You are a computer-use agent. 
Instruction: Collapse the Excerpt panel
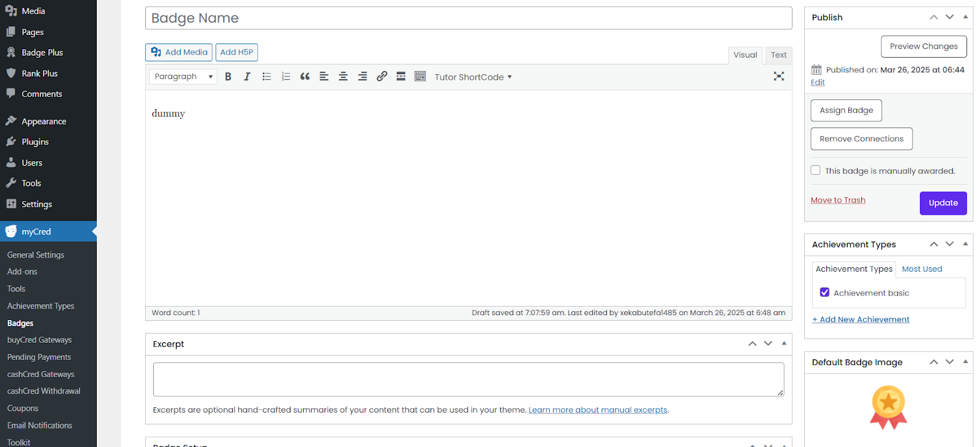[x=784, y=344]
